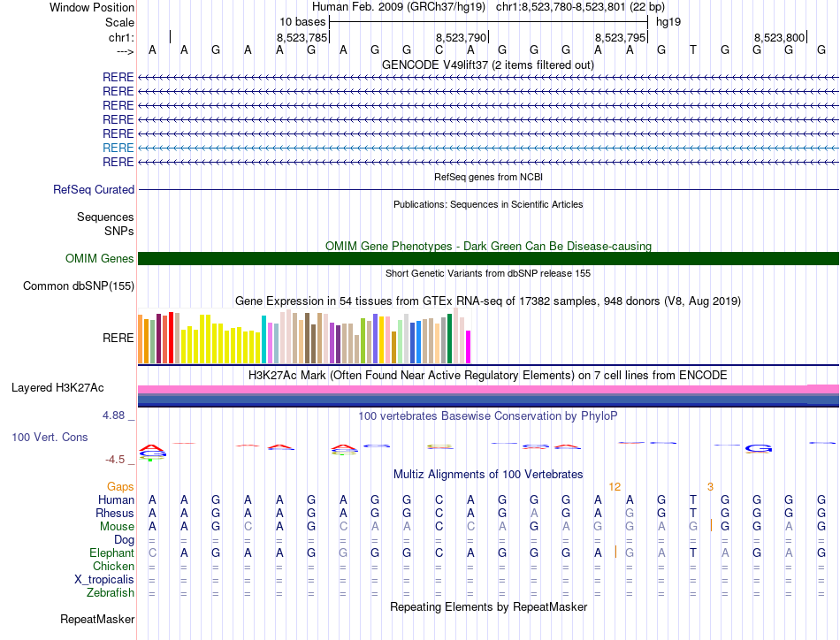This screenshot has width=840, height=640.
Task: Open the 100 Vert. Cons track label
Action: click(50, 437)
